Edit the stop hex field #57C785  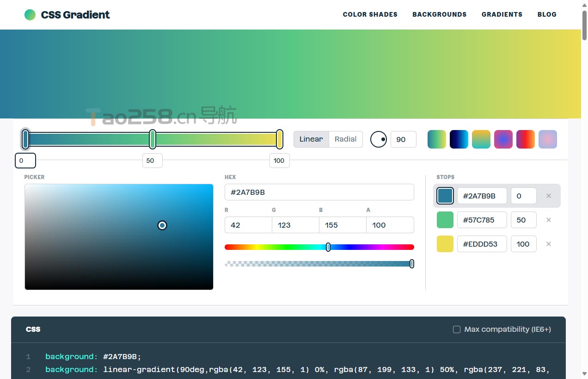[482, 220]
